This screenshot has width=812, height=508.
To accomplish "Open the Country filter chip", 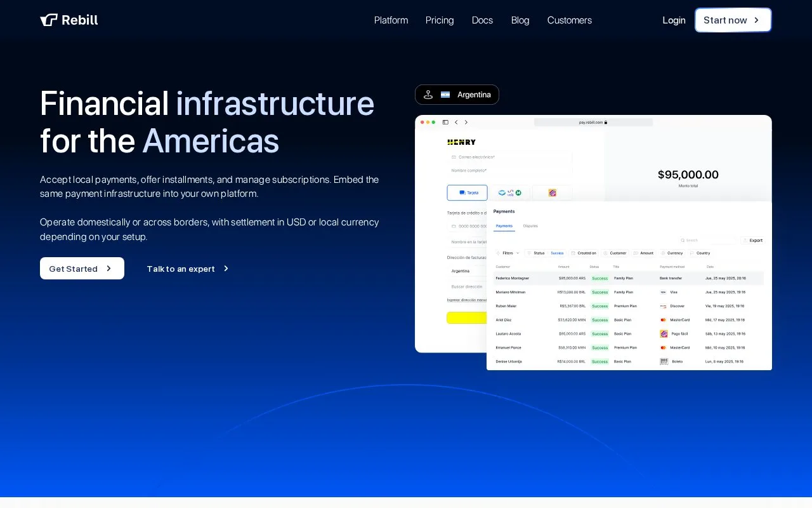I will click(700, 253).
